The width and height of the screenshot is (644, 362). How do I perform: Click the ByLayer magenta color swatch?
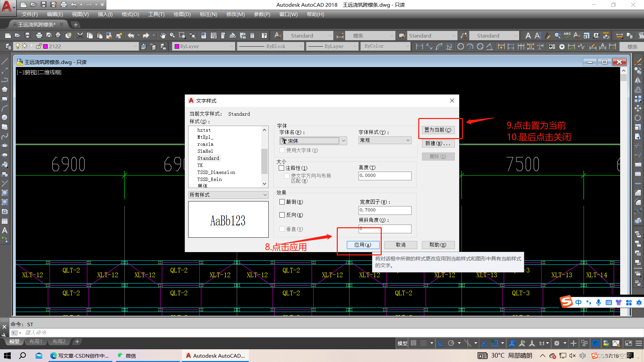pos(177,46)
